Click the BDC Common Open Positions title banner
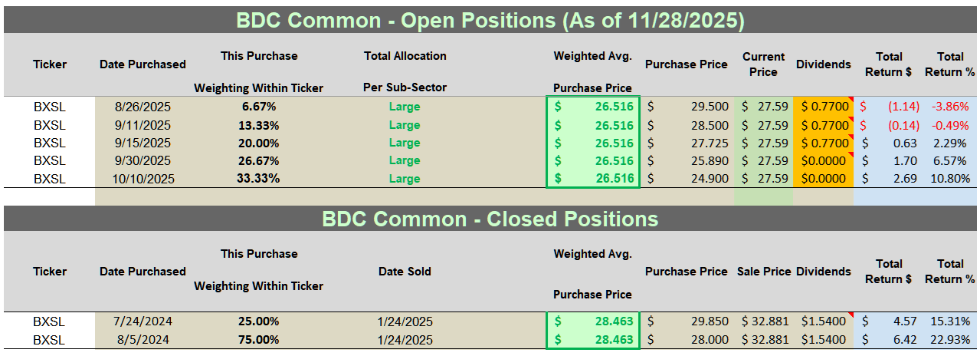The width and height of the screenshot is (980, 356). (x=490, y=20)
